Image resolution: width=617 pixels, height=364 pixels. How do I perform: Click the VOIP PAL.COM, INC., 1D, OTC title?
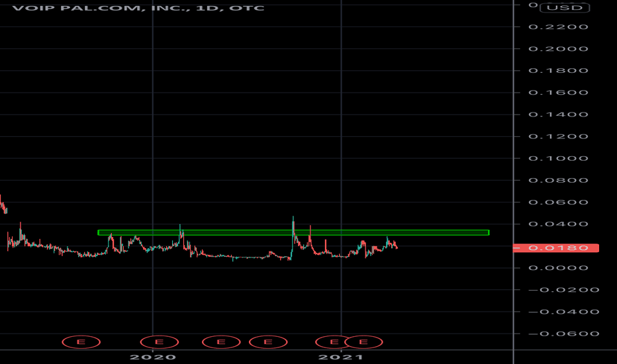pos(138,8)
